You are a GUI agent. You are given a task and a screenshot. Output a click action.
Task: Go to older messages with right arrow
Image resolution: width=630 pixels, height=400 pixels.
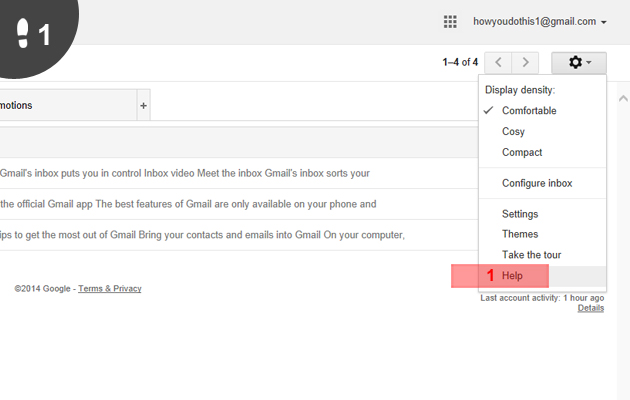pos(525,63)
